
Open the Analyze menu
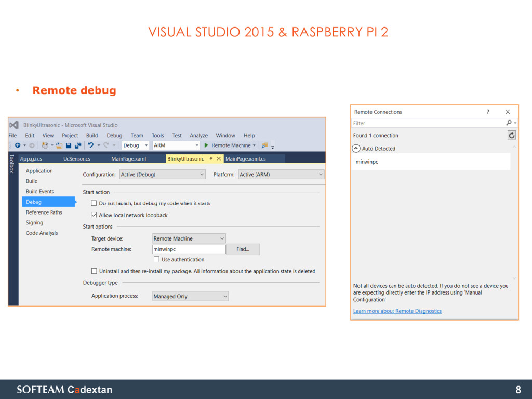tap(199, 136)
